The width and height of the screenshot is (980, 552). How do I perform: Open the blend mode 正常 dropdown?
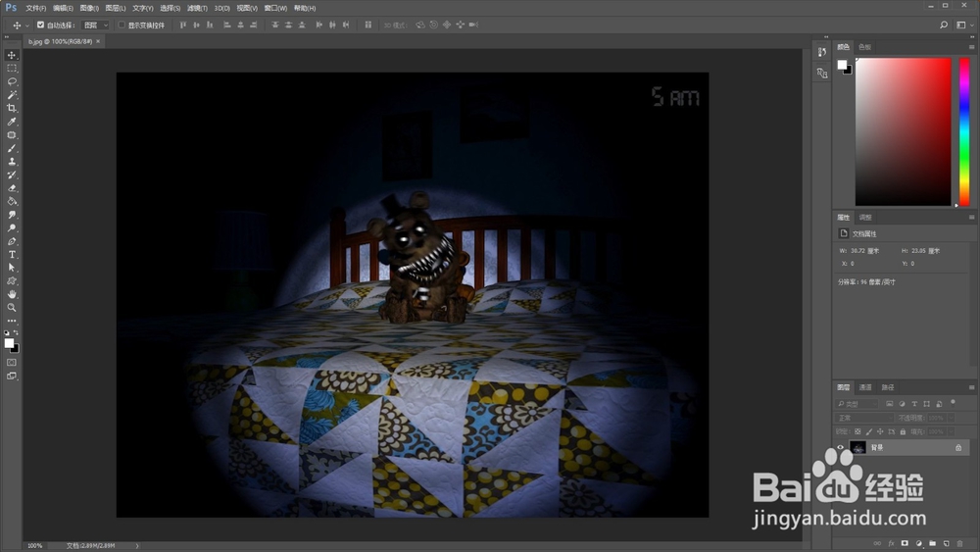864,418
